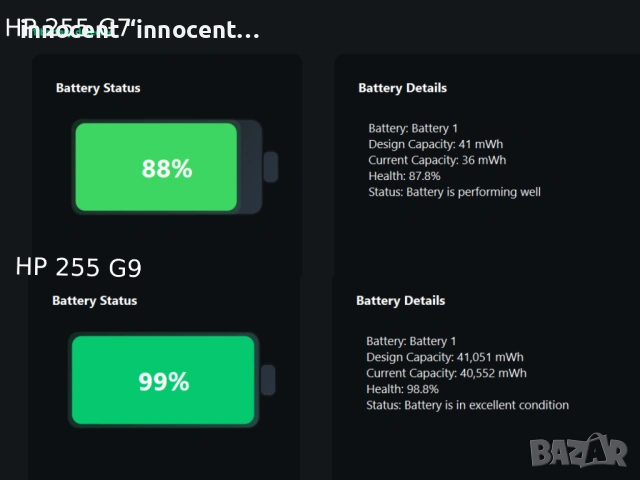Select the Design Capacity: 41,051 mWh line

tap(444, 357)
